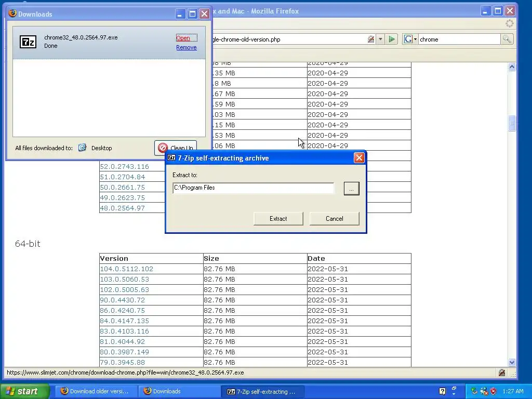The image size is (532, 399).
Task: Click the language bar restore tray icon
Action: pyautogui.click(x=454, y=389)
